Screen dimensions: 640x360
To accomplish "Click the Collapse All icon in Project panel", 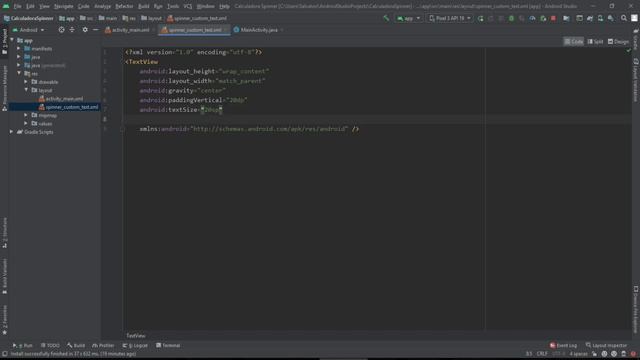I will click(72, 30).
